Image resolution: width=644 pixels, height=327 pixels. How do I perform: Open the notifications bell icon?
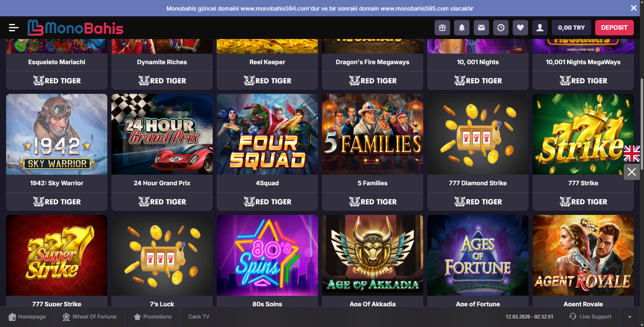pos(462,28)
